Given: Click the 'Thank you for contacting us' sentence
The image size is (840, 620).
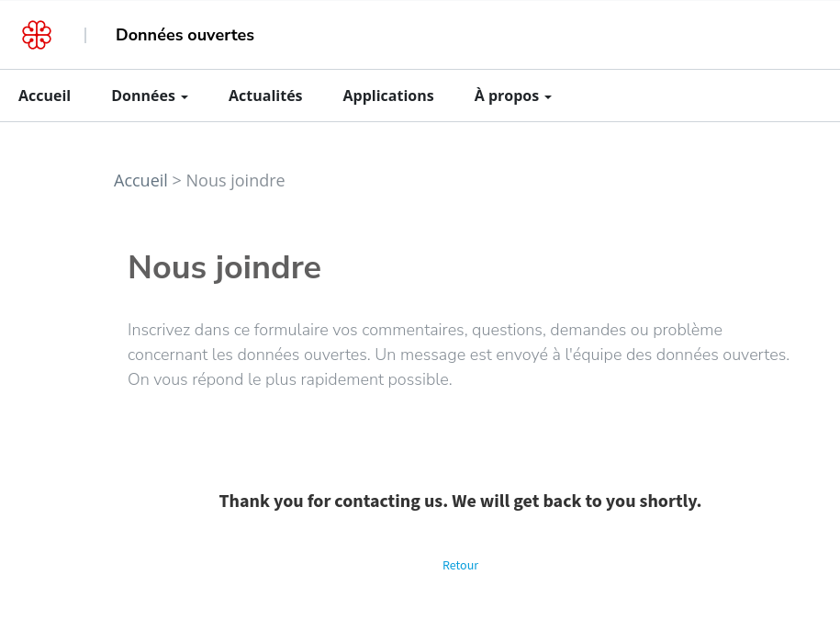Looking at the screenshot, I should tap(333, 501).
